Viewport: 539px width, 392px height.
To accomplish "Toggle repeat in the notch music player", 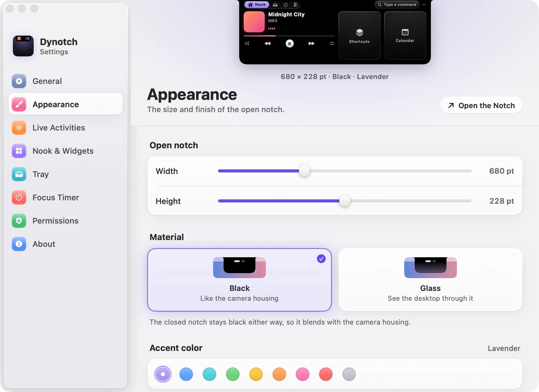I will (x=332, y=43).
